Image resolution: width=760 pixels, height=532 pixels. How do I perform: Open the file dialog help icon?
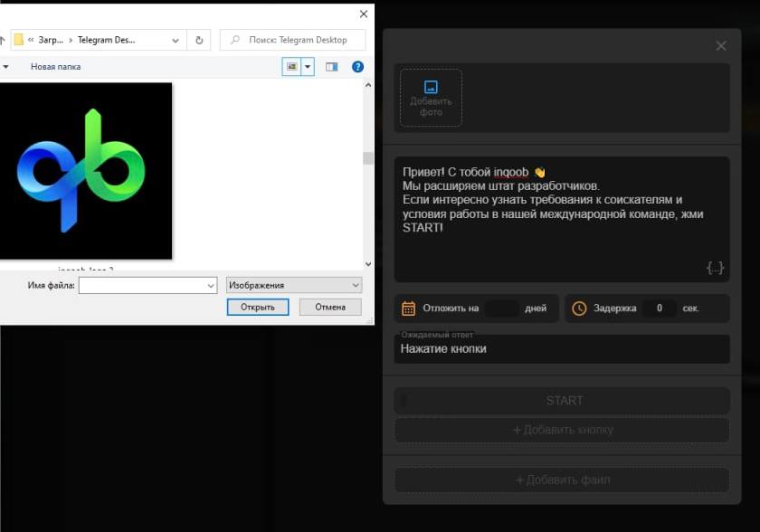point(357,67)
